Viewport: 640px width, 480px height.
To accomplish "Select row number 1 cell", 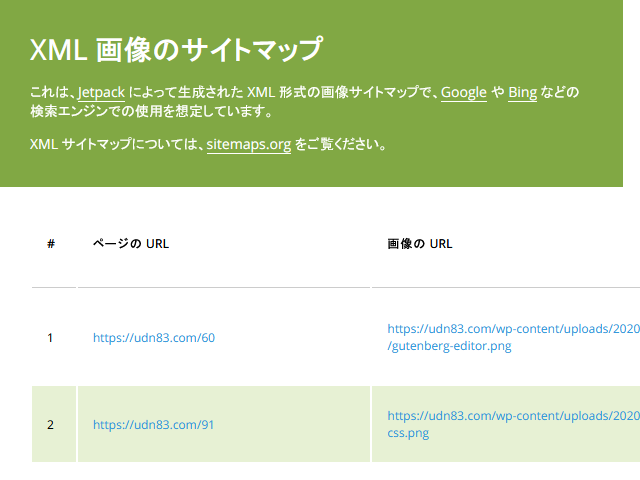I will pyautogui.click(x=54, y=338).
